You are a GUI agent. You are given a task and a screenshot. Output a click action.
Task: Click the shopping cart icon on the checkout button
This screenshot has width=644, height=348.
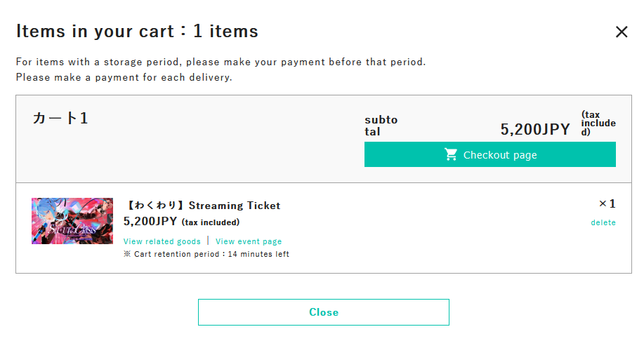(451, 154)
